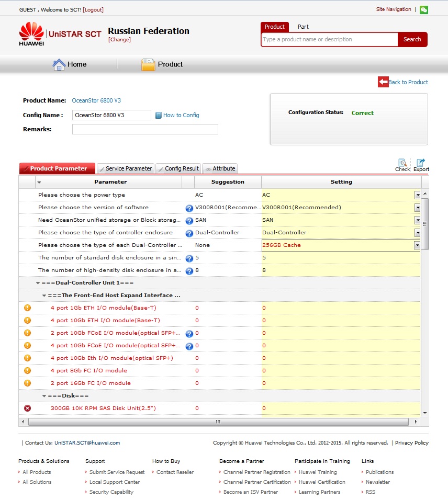The image size is (448, 500).
Task: Switch to the Config Result tab
Action: tap(178, 168)
